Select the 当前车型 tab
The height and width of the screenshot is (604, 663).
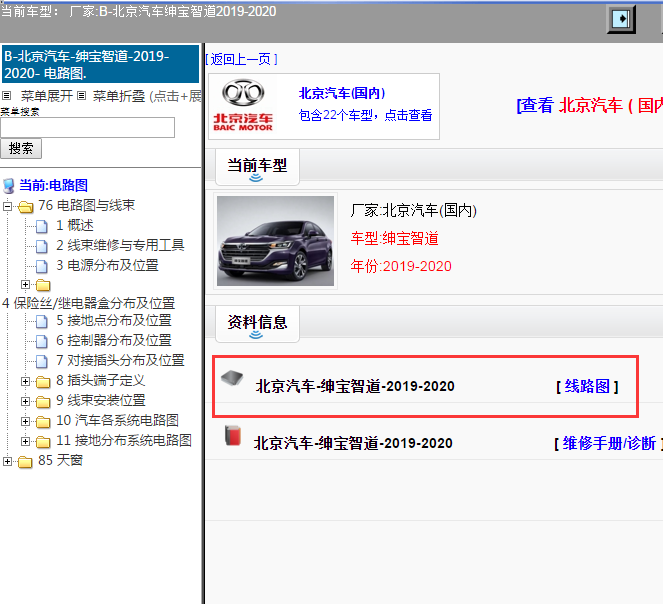(x=257, y=167)
